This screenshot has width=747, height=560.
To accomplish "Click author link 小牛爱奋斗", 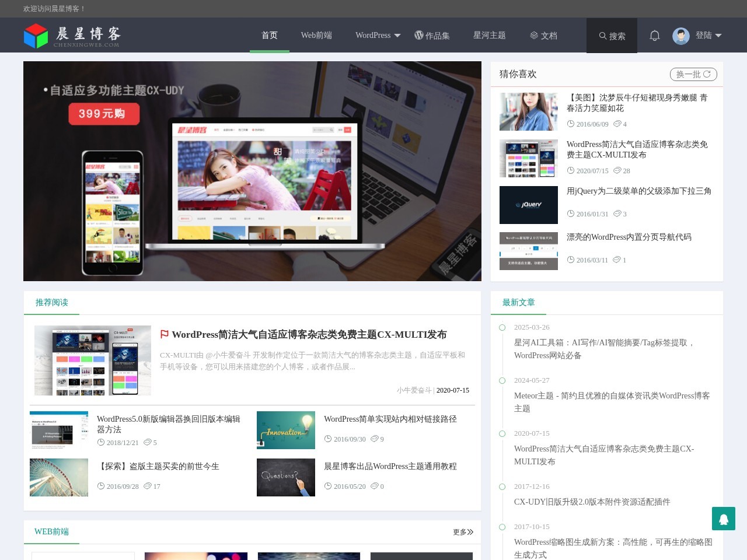I will pyautogui.click(x=414, y=390).
